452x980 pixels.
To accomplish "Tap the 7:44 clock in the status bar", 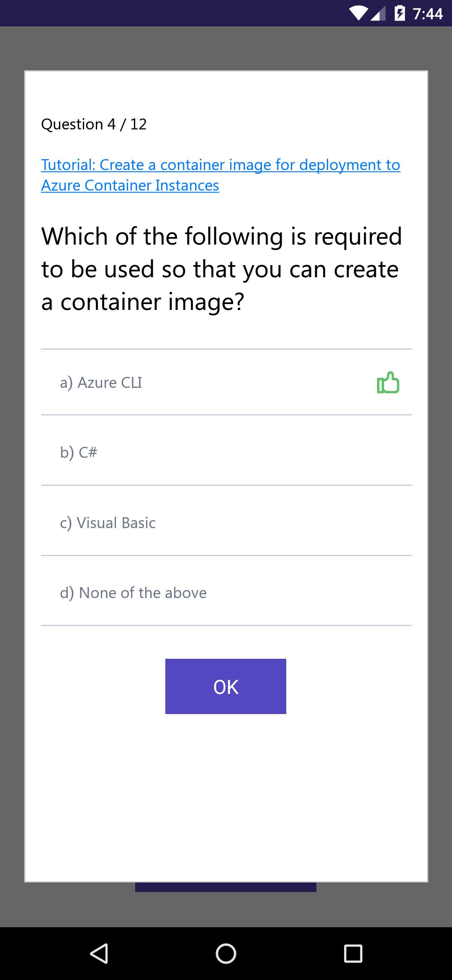I will (428, 13).
